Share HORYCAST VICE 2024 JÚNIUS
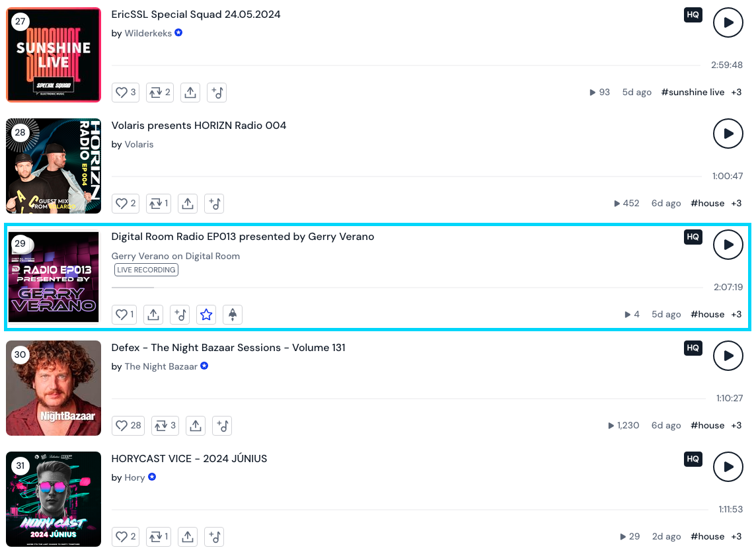The height and width of the screenshot is (558, 756). coord(188,537)
